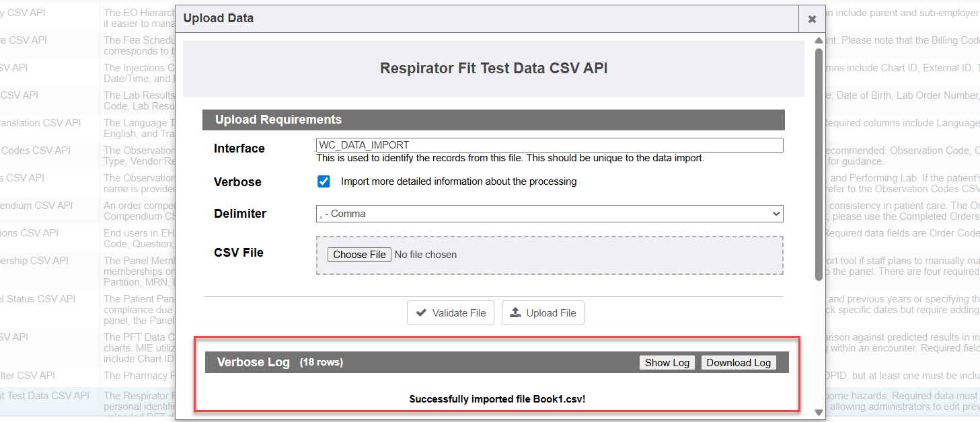Click the Validate File checkmark button
Image resolution: width=980 pixels, height=422 pixels.
point(451,313)
